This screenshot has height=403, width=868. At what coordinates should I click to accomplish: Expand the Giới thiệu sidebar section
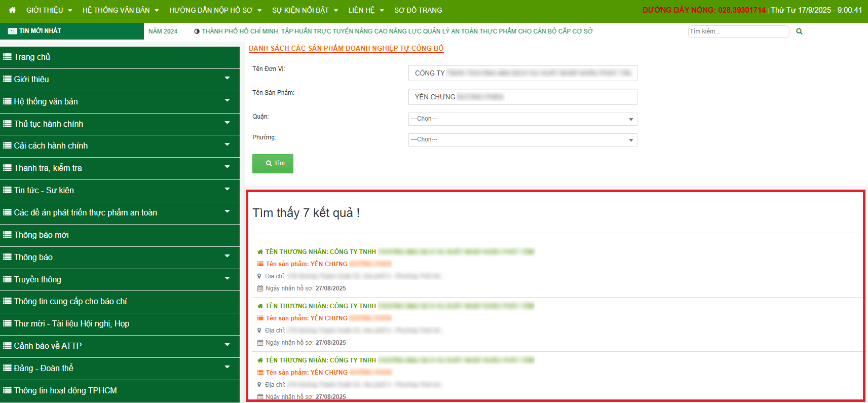[227, 79]
